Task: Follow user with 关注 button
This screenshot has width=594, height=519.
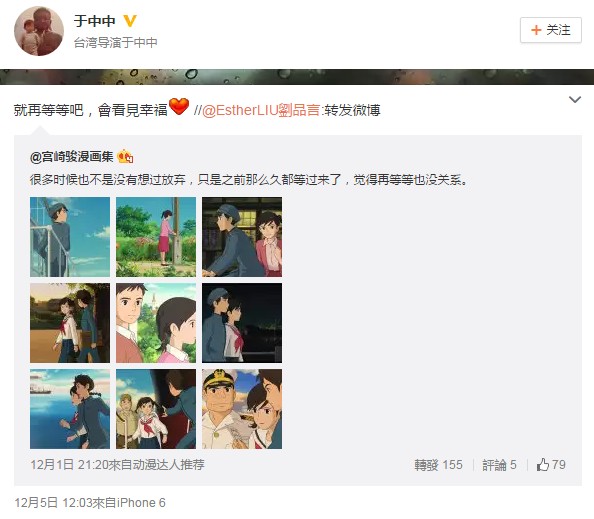Action: tap(550, 30)
